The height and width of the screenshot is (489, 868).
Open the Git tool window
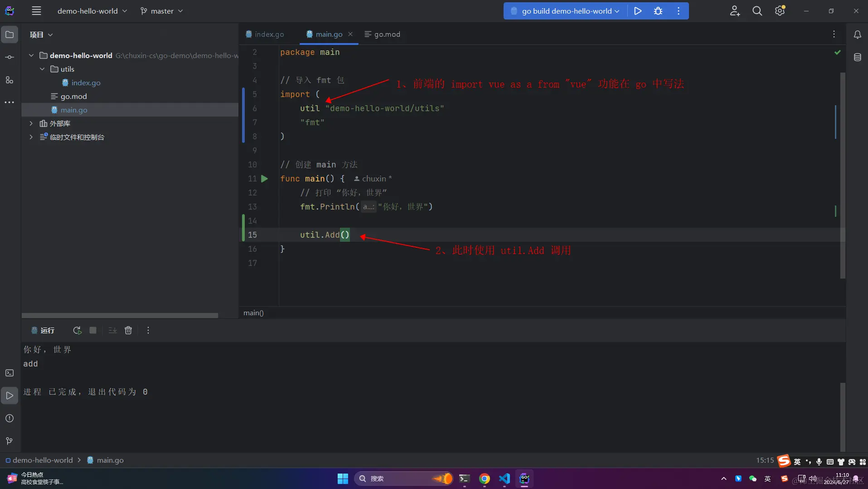pos(10,441)
